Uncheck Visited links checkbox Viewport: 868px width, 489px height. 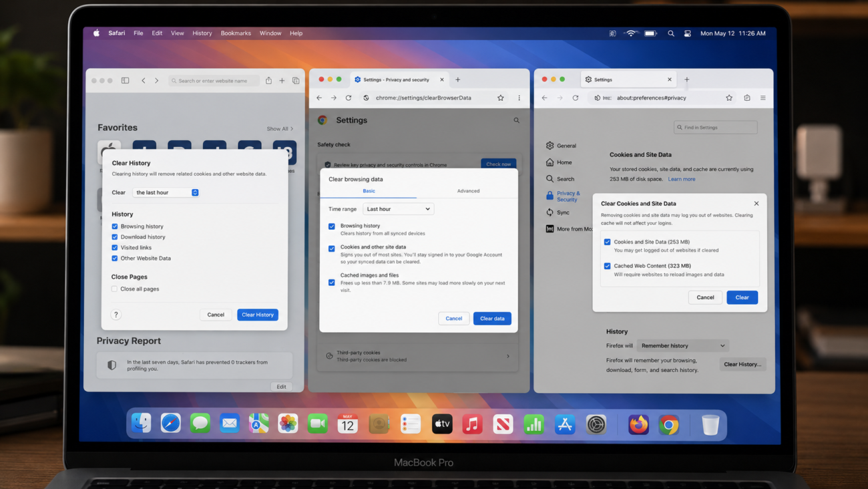pyautogui.click(x=115, y=248)
